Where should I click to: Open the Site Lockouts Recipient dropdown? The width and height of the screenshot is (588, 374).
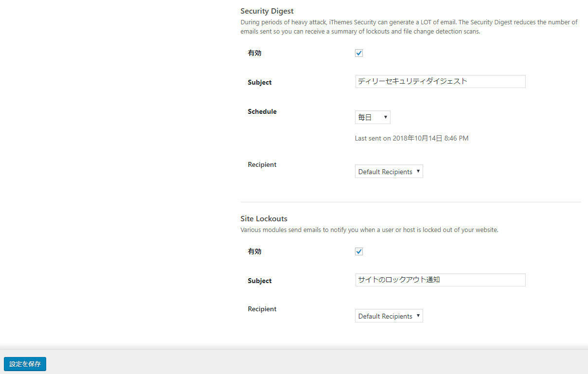click(x=389, y=316)
